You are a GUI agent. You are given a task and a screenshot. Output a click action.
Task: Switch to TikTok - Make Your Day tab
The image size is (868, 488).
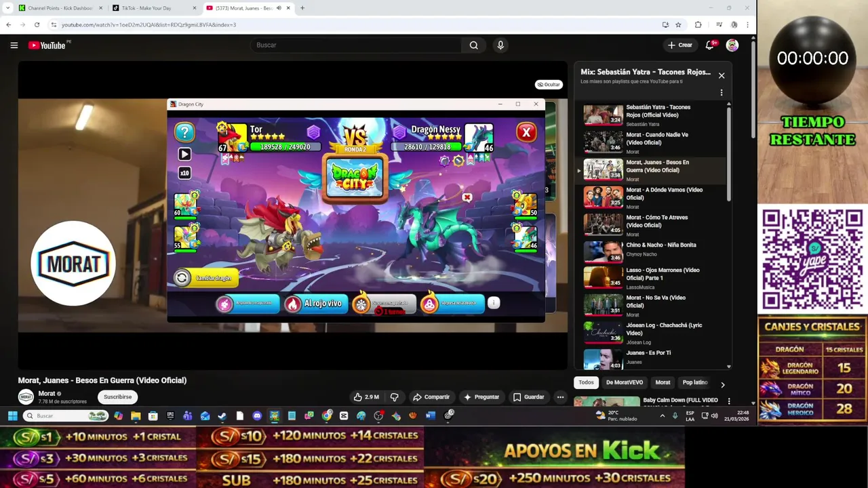(155, 8)
